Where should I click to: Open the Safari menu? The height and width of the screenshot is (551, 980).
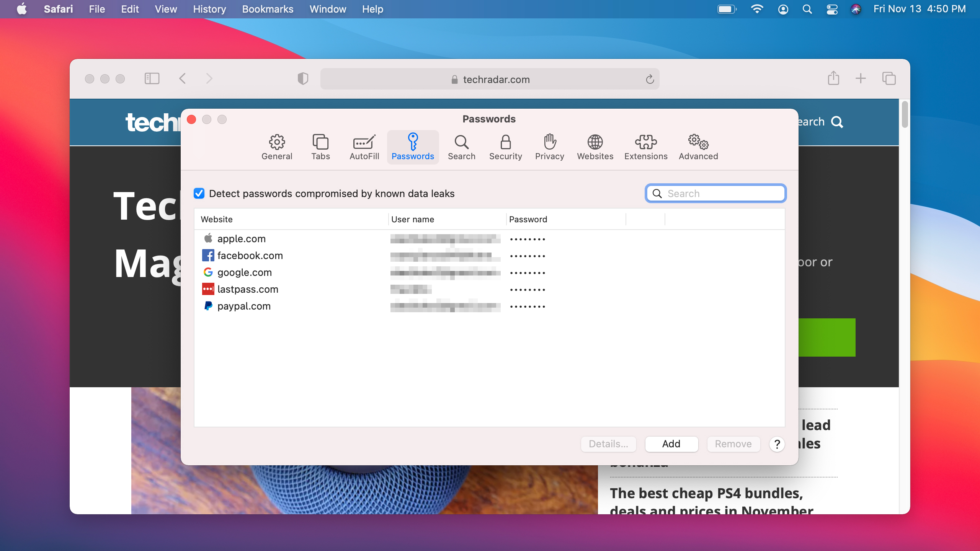tap(58, 9)
